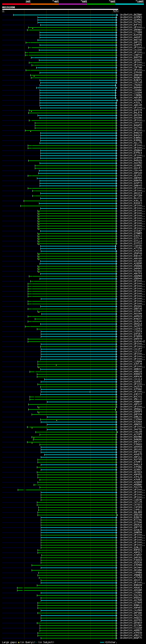Select the UniRef100_B4NZS8 label
This screenshot has width=146, height=644.
click(x=131, y=133)
